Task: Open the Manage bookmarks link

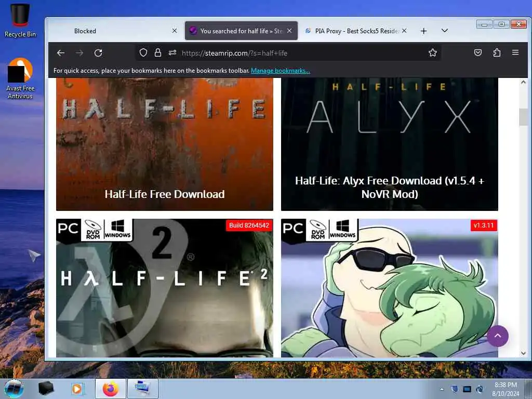Action: click(280, 71)
